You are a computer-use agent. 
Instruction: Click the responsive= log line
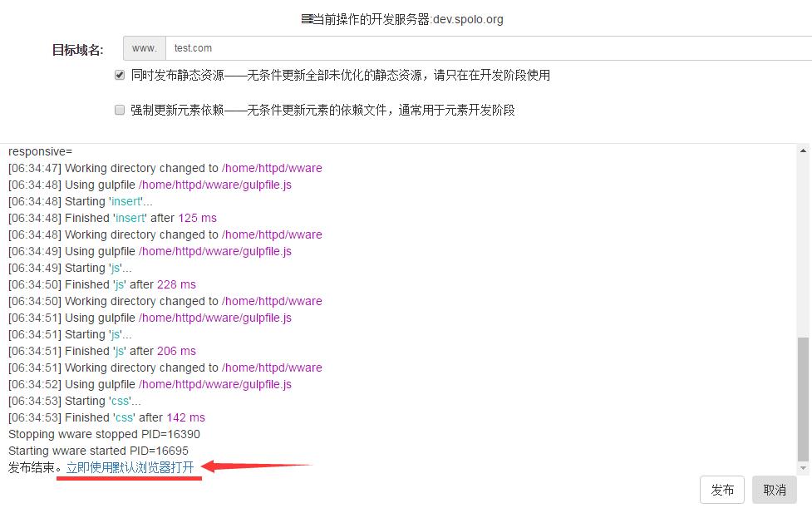pyautogui.click(x=41, y=151)
